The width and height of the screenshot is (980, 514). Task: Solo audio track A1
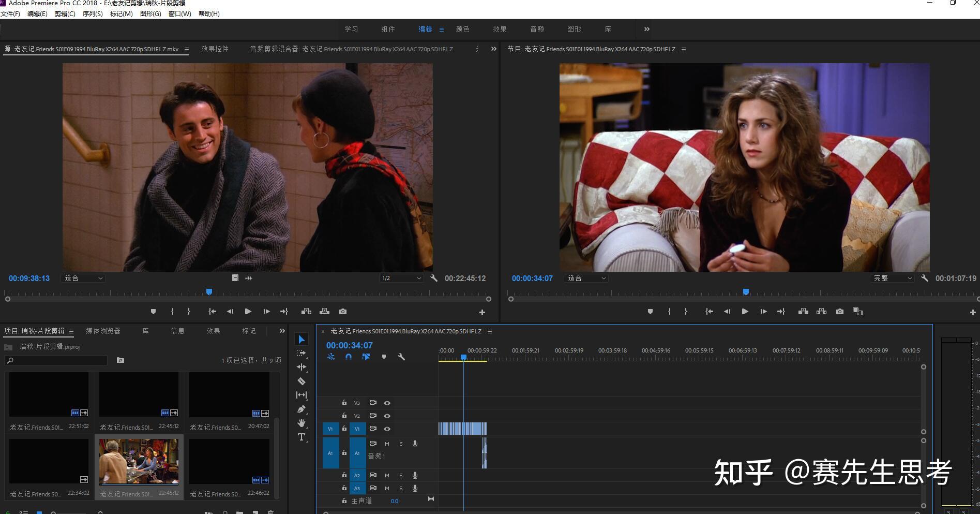(401, 444)
